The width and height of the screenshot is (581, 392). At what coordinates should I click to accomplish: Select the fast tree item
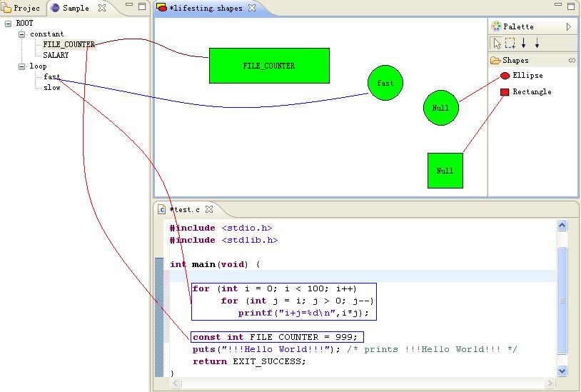pos(51,76)
